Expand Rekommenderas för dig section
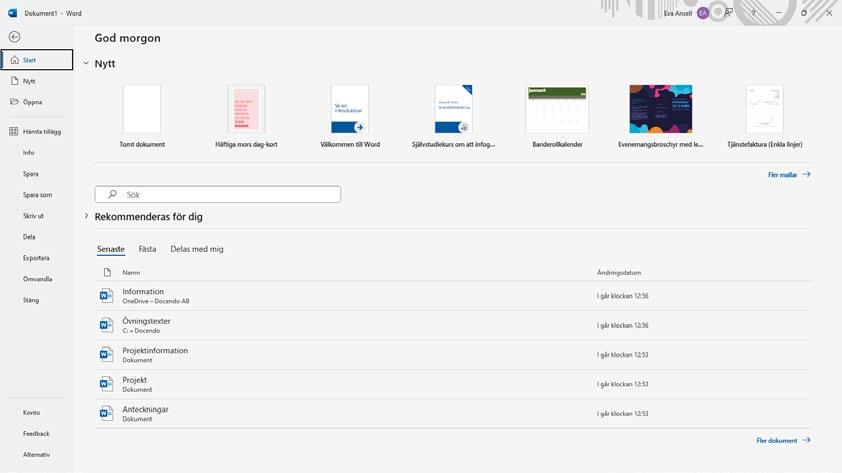842x473 pixels. tap(86, 216)
